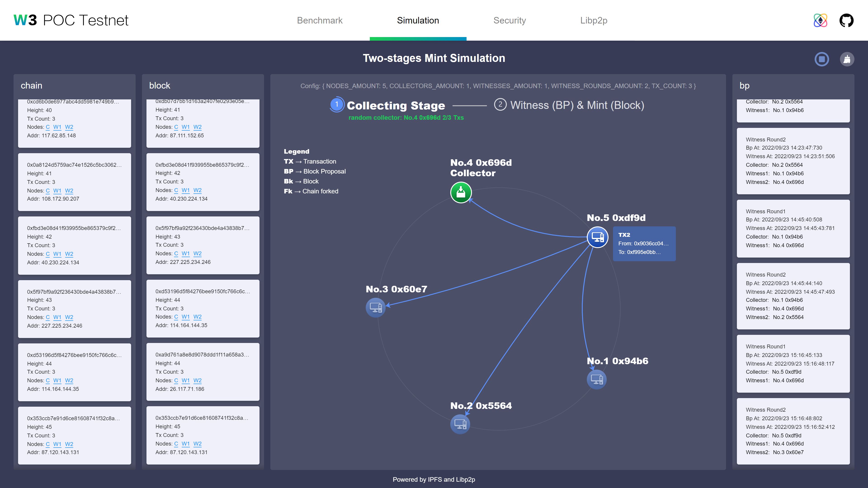Click chain hash 0x0a8124d5759ac74e1526c5bc3062
868x488 pixels.
coord(74,165)
